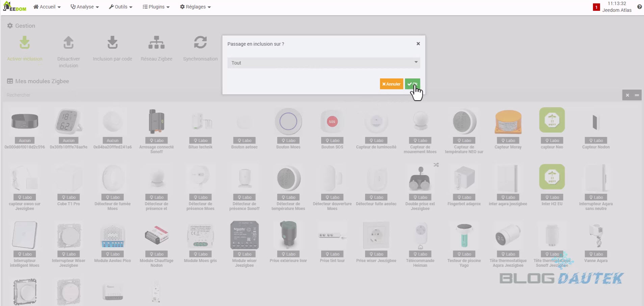Screen dimensions: 644x306
Task: Expand the Tout inclusion dropdown
Action: (x=324, y=63)
